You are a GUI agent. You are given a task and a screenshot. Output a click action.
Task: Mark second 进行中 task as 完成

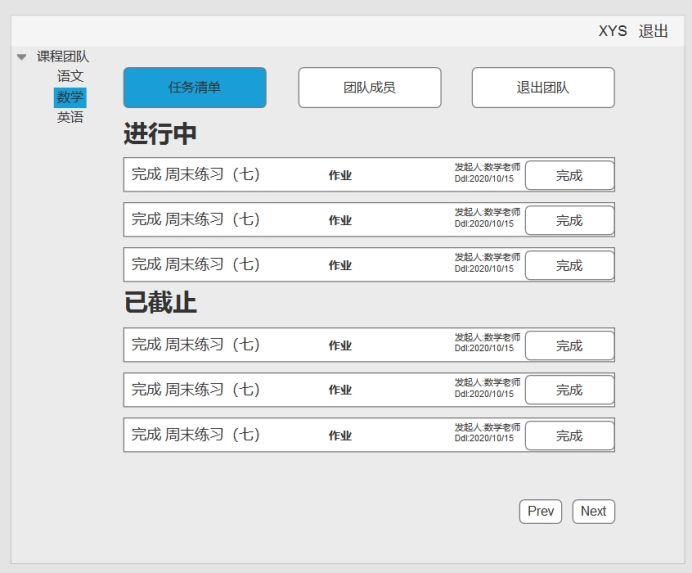click(569, 220)
